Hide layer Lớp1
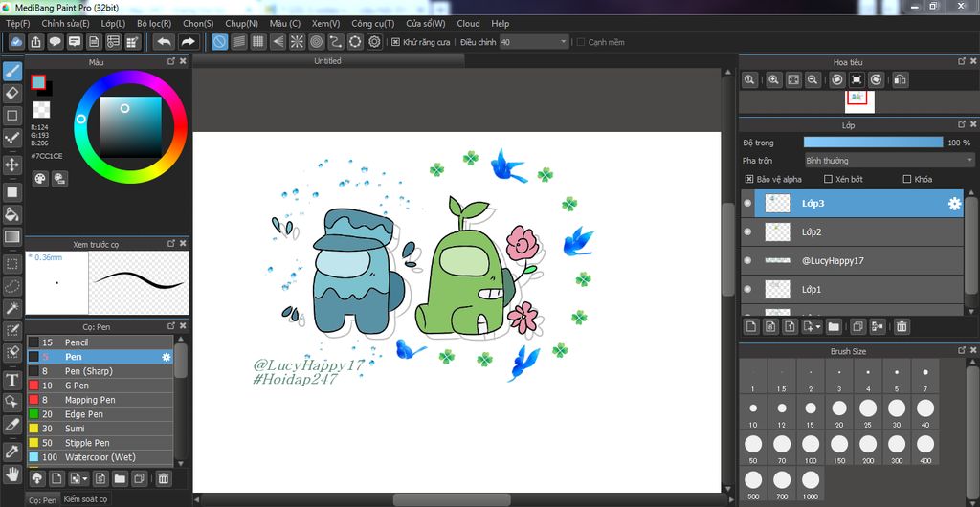 point(747,289)
